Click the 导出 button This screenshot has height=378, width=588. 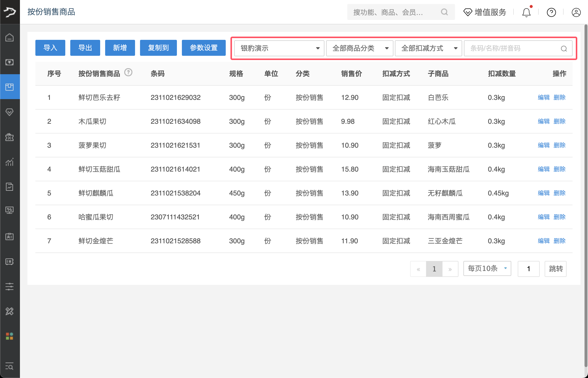[x=85, y=48]
